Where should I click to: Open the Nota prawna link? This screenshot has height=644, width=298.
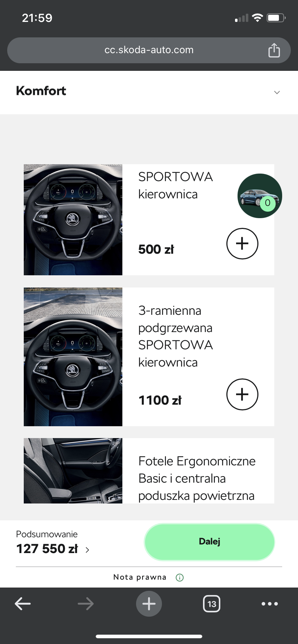tap(140, 577)
